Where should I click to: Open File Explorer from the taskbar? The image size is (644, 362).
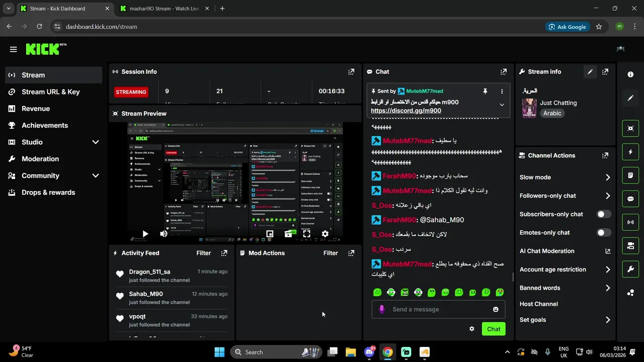(x=351, y=352)
